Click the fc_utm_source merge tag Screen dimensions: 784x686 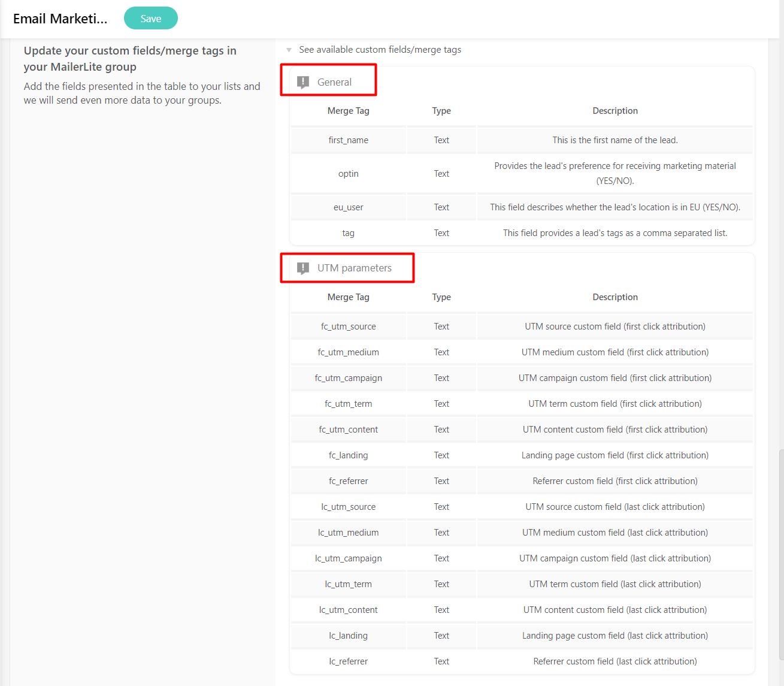point(348,326)
